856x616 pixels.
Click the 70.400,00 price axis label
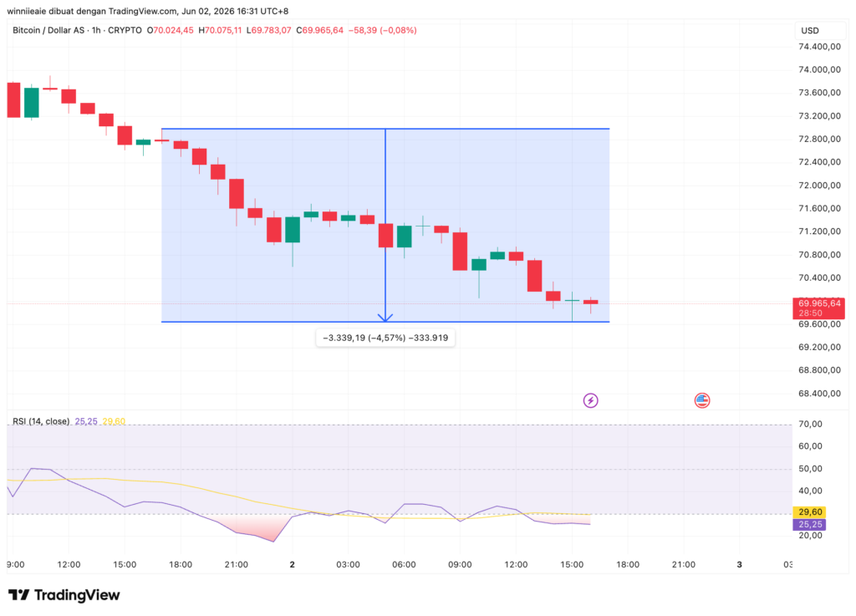819,277
